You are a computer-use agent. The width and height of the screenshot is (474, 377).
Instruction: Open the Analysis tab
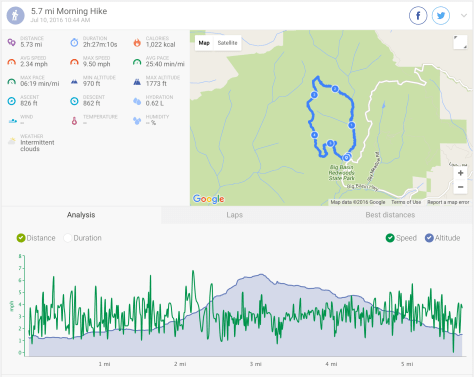(x=81, y=215)
